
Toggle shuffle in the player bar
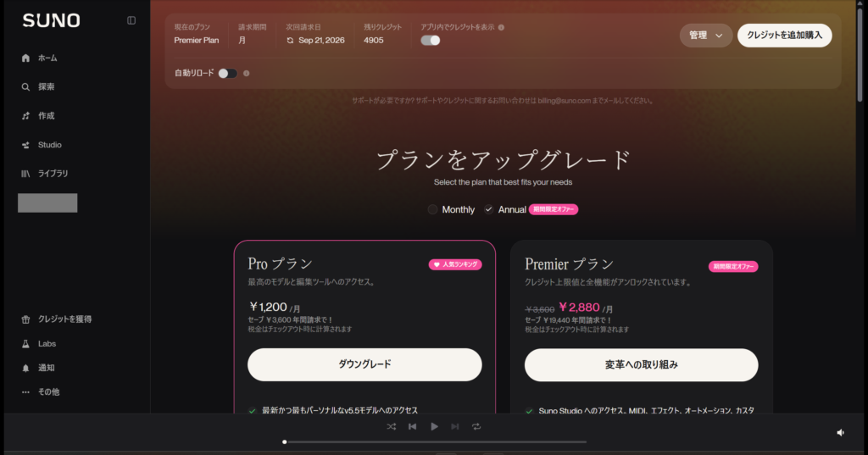(x=392, y=427)
